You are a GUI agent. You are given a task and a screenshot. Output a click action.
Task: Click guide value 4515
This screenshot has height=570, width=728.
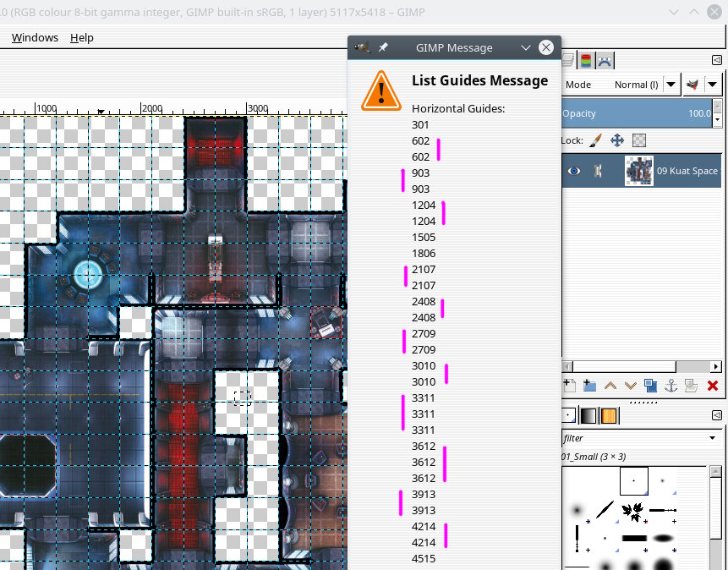(424, 558)
